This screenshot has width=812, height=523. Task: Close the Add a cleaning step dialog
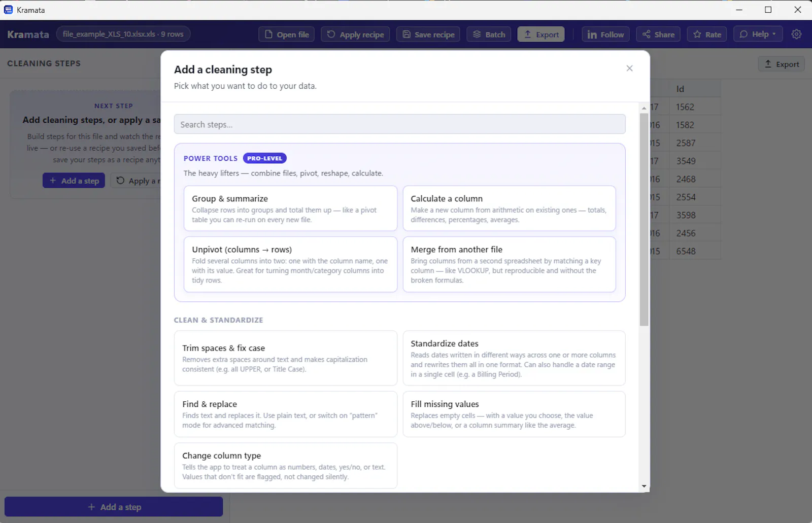point(629,68)
